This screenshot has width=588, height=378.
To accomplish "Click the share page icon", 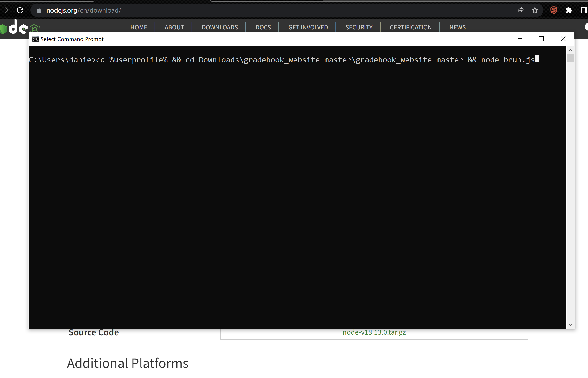I will point(520,10).
